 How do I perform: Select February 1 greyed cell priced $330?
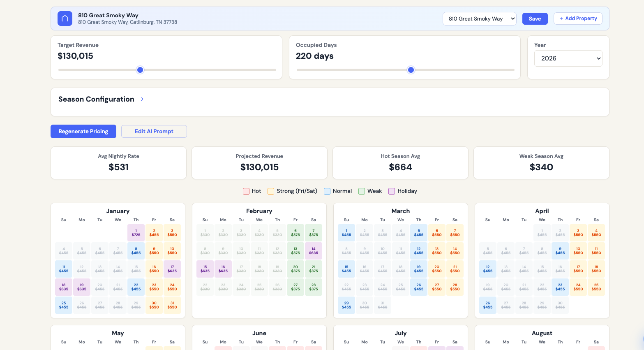coord(205,233)
